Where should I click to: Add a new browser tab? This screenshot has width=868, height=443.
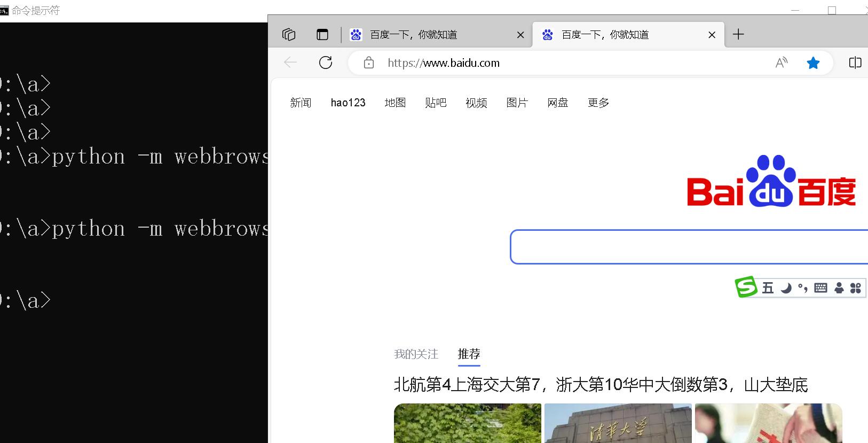(738, 35)
